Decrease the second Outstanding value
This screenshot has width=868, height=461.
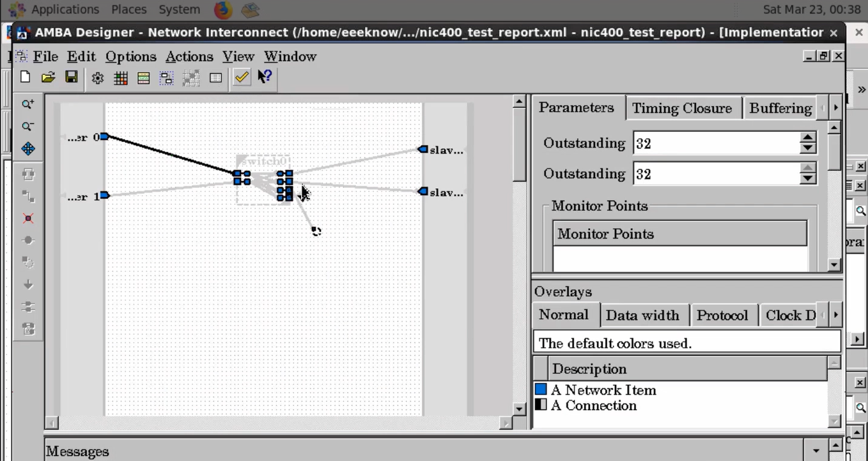pyautogui.click(x=808, y=179)
